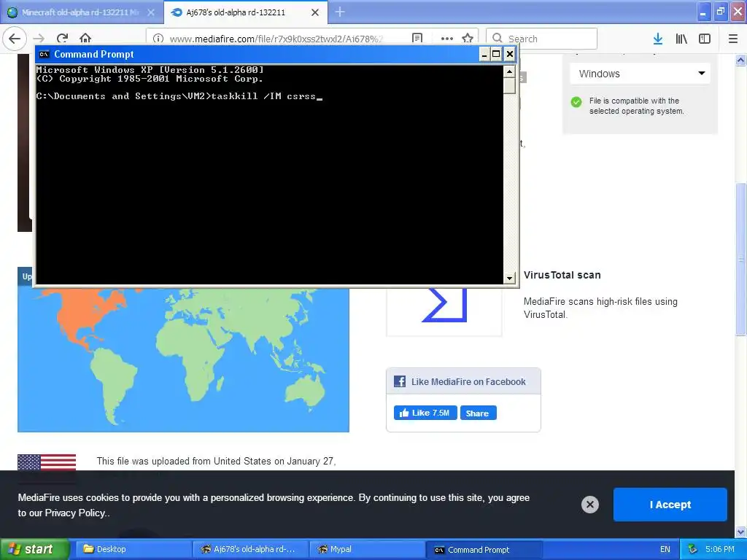Show site information icon in address bar
747x560 pixels.
[x=158, y=39]
